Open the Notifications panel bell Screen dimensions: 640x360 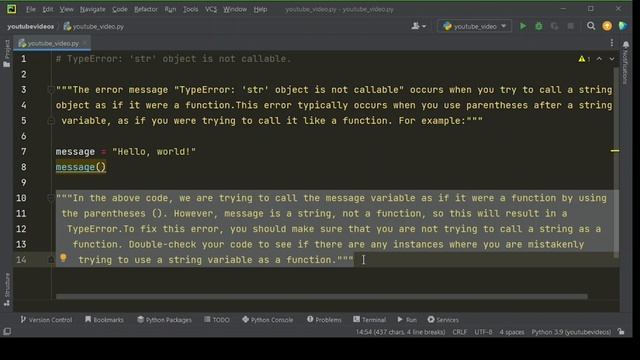pyautogui.click(x=626, y=44)
